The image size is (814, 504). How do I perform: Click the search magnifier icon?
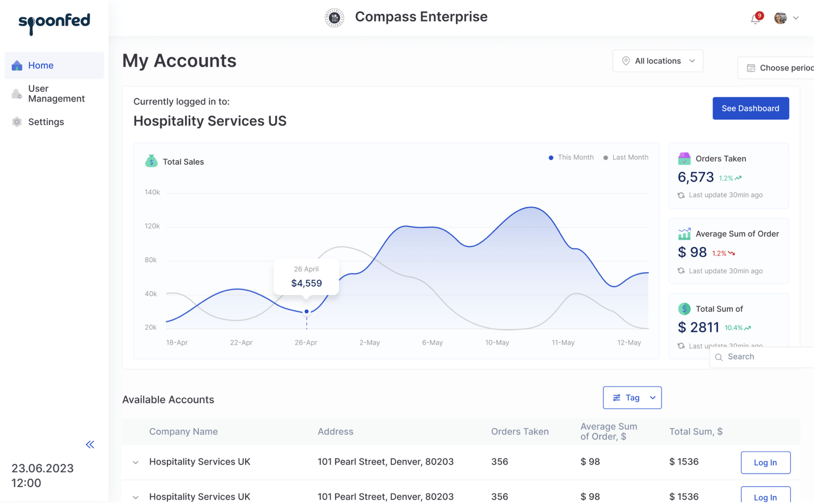[719, 357]
